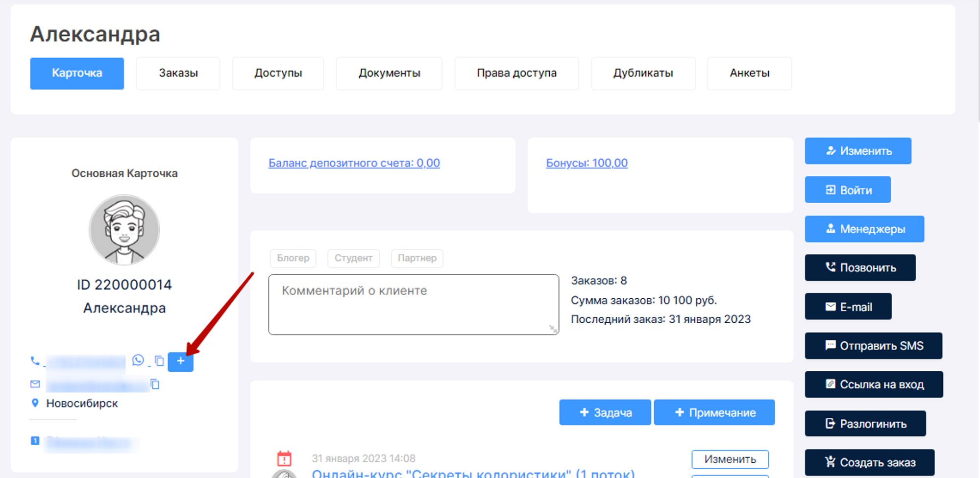Add a new task with the Задача button
The image size is (980, 478).
coord(605,412)
